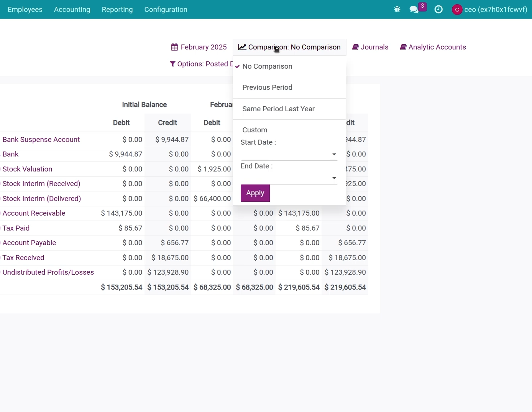This screenshot has height=412, width=532.
Task: Click the debug bug icon
Action: point(397,10)
